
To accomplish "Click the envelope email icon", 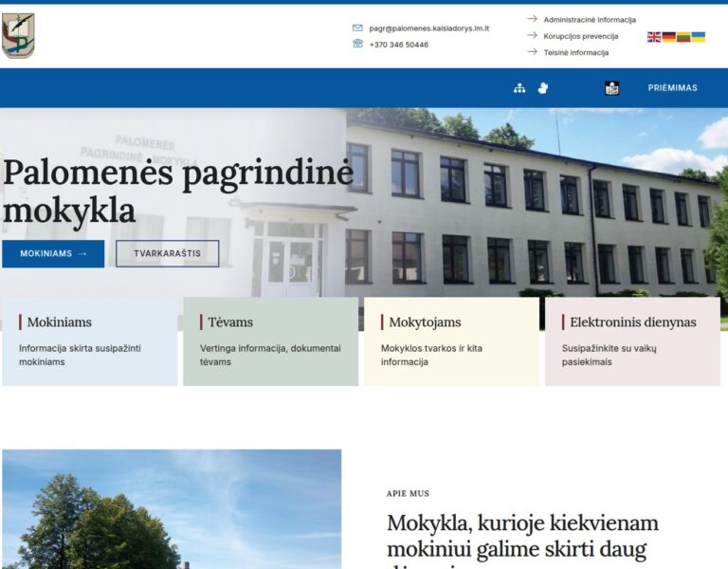I will (x=357, y=28).
